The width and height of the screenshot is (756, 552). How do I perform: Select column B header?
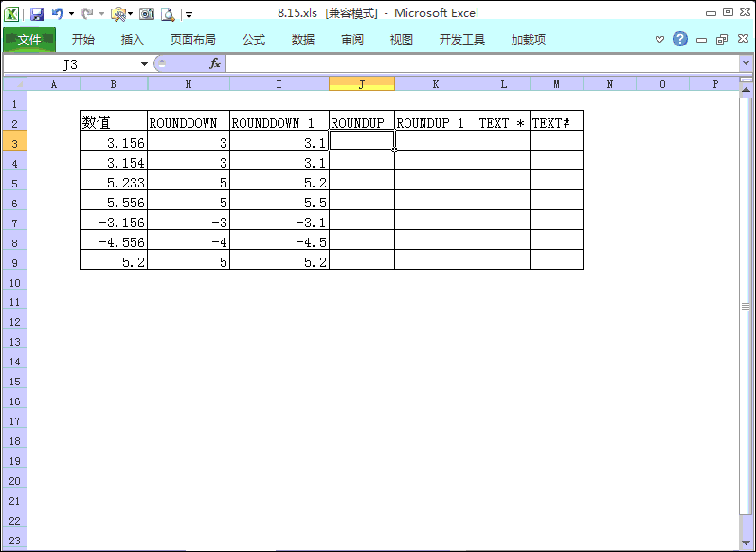click(x=114, y=84)
